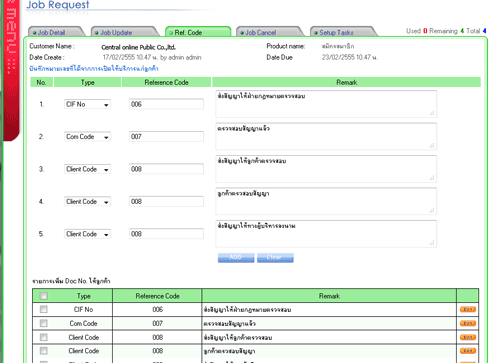Click the remark text area in row 1
Viewport: 500px width, 363px height.
point(326,104)
